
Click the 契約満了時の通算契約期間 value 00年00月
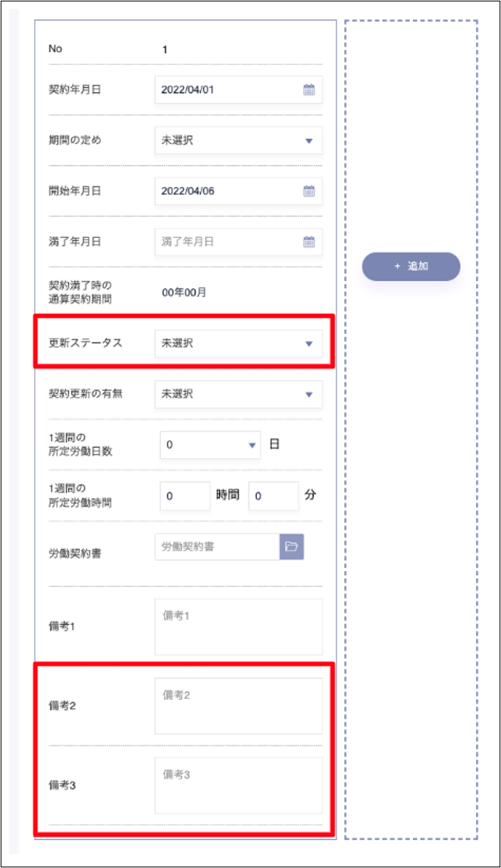click(184, 293)
